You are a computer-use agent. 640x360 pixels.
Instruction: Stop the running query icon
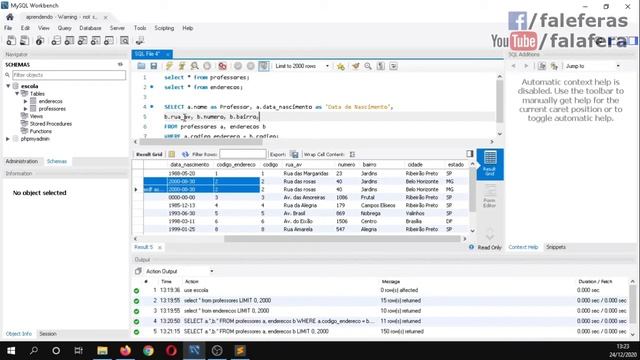(x=207, y=66)
